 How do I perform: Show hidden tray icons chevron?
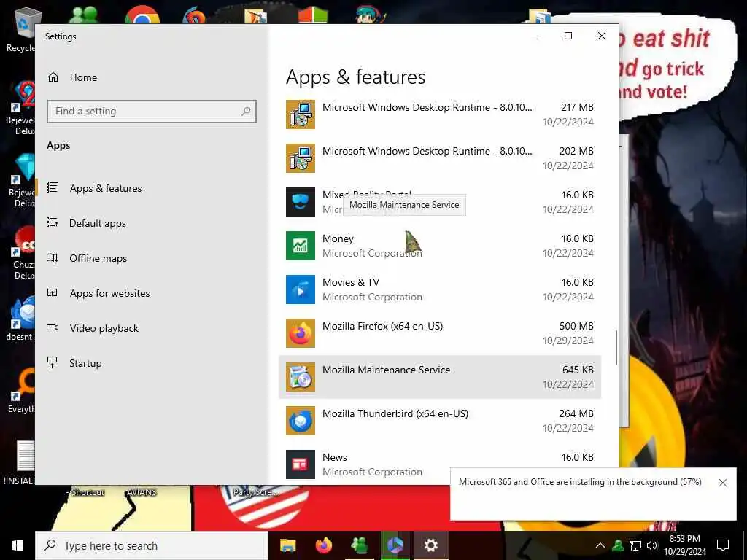point(600,545)
